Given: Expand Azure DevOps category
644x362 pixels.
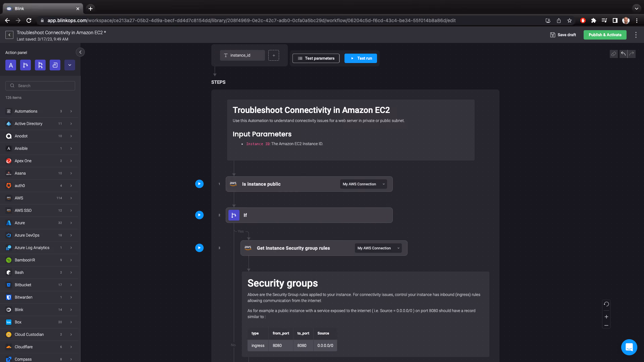Looking at the screenshot, I should click(39, 235).
